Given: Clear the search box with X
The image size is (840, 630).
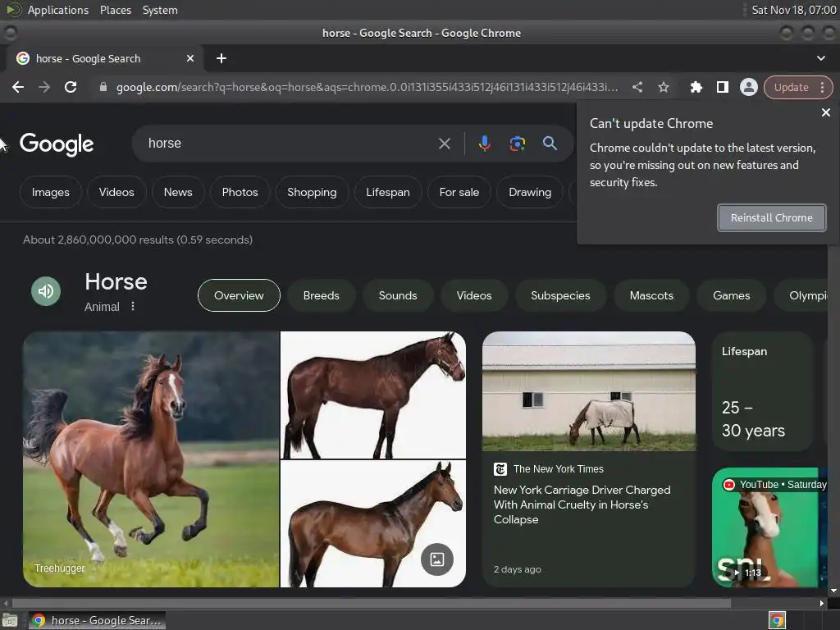Looking at the screenshot, I should click(x=444, y=144).
